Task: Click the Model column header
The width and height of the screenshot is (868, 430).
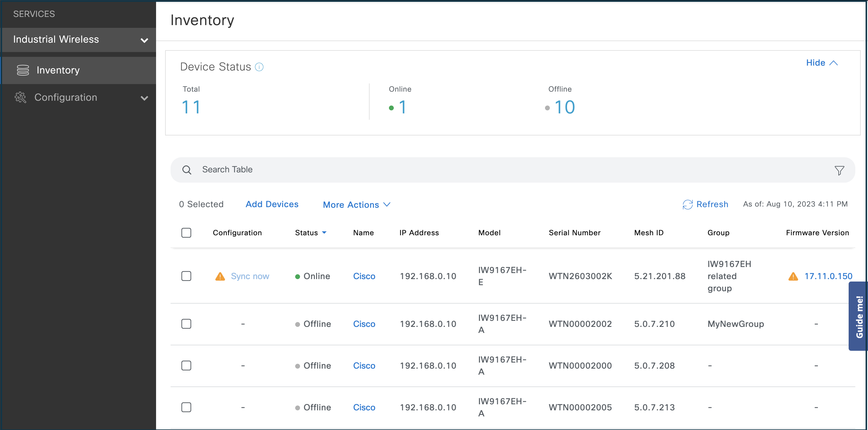Action: click(x=489, y=233)
